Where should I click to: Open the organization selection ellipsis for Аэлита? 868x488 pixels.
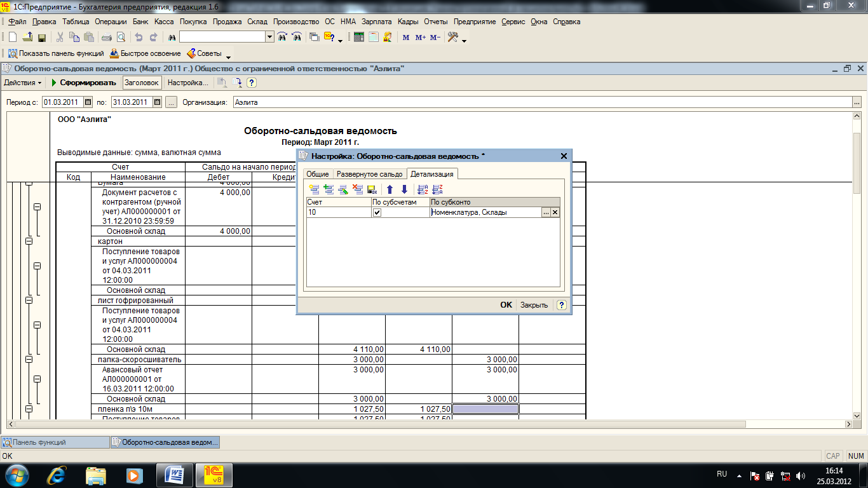click(857, 102)
